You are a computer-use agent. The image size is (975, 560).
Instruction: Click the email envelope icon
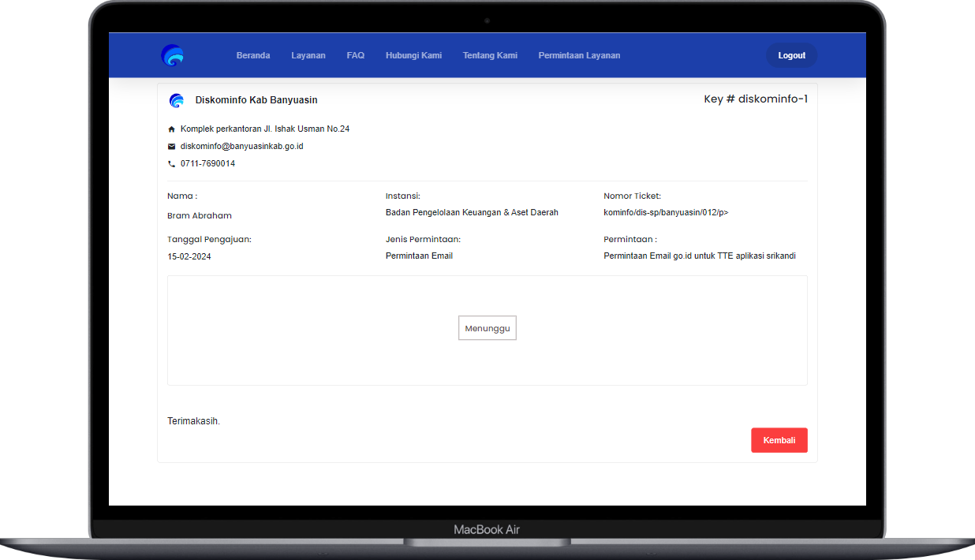click(171, 147)
